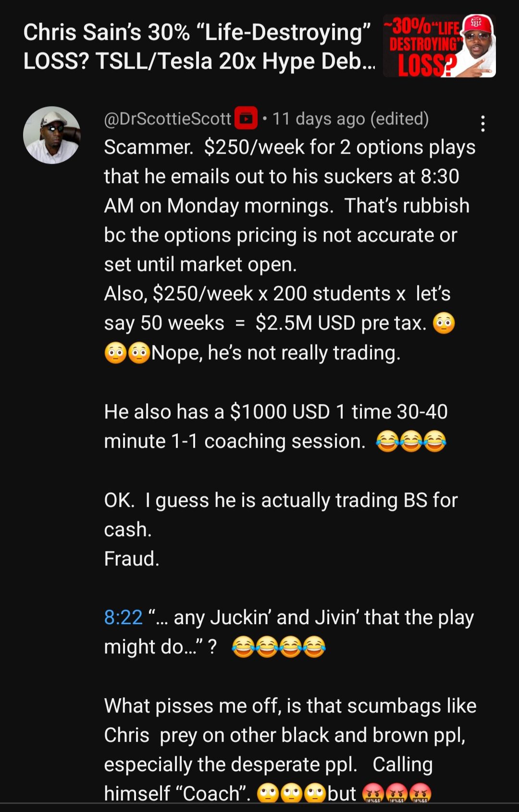Image resolution: width=519 pixels, height=812 pixels.
Task: Tap the angry cursing emojis after 'but'
Action: coord(396,793)
